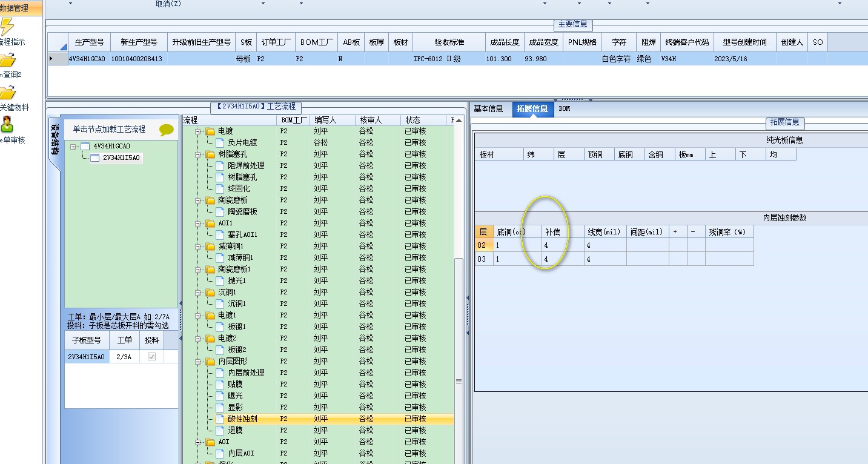Image resolution: width=868 pixels, height=464 pixels.
Task: Collapse the 电镀2 process group
Action: (x=198, y=339)
